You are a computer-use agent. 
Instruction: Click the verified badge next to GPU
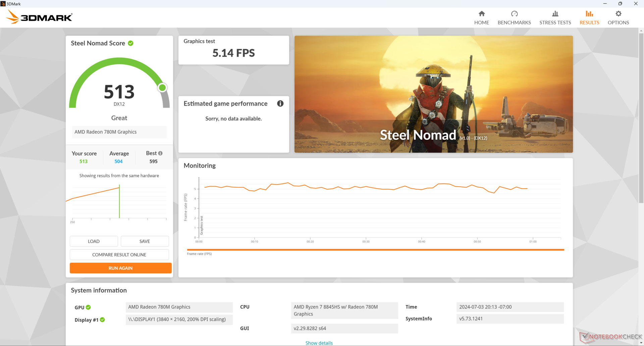[88, 307]
